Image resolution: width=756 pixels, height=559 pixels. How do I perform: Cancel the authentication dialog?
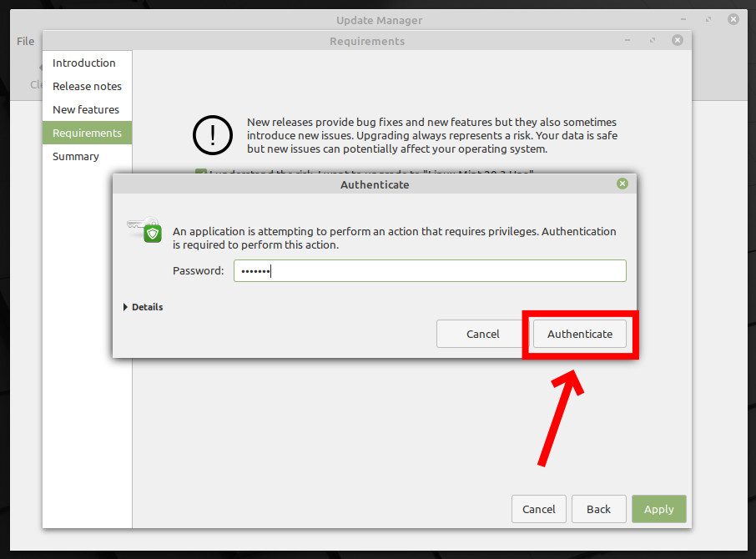point(482,334)
